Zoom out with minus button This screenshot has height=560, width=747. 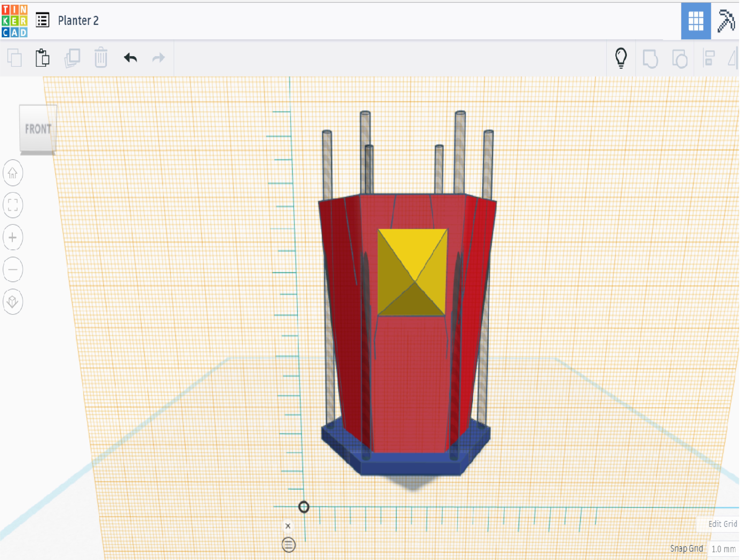tap(13, 269)
